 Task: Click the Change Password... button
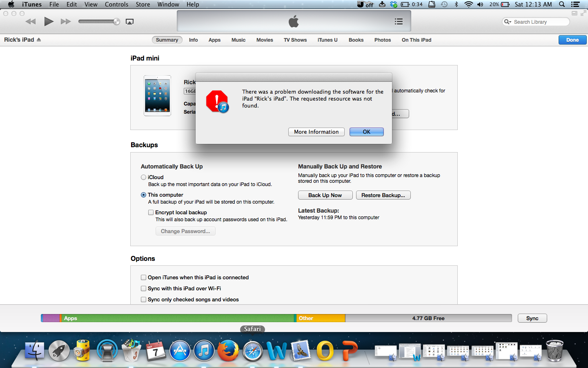click(x=185, y=231)
